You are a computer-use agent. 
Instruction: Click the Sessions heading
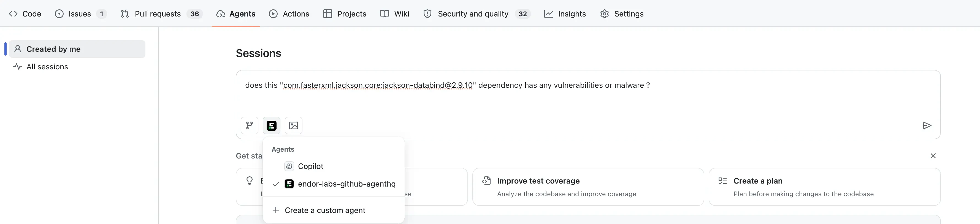coord(258,53)
